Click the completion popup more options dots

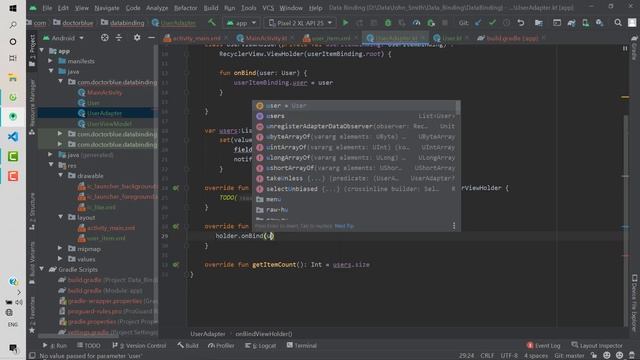pyautogui.click(x=454, y=226)
